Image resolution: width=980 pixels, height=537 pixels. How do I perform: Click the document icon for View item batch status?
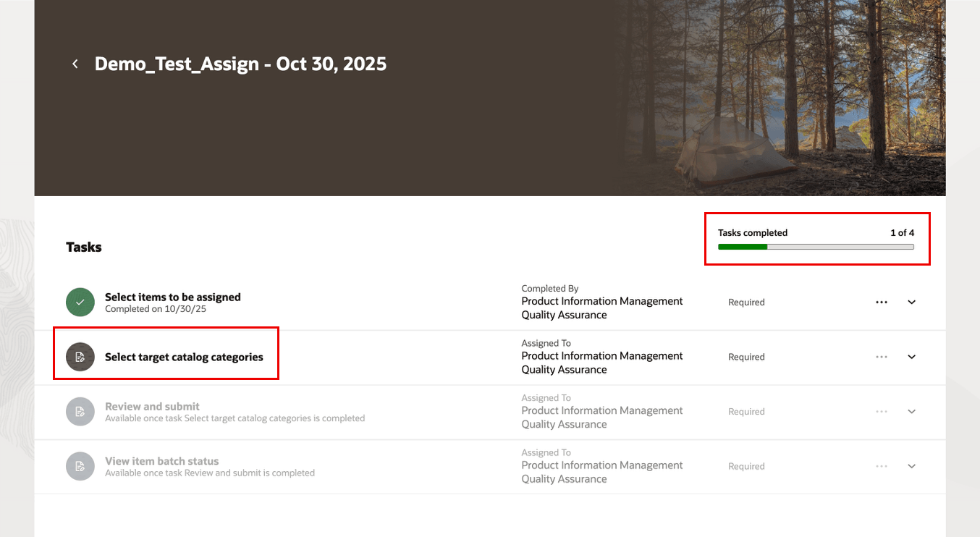[80, 466]
